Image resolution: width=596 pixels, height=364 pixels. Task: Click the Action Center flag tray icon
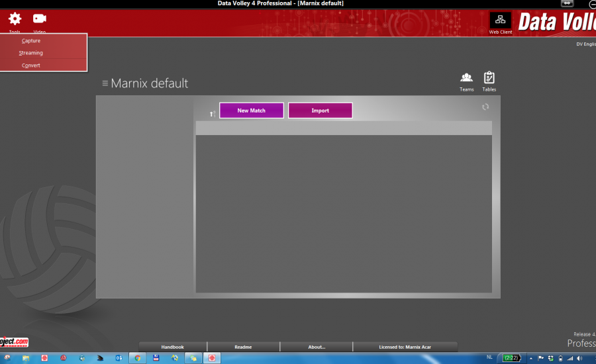point(541,358)
